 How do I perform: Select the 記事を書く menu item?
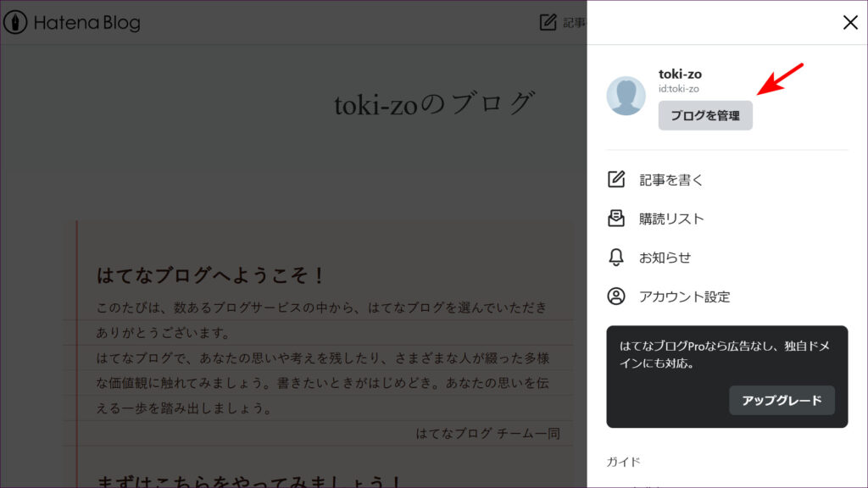tap(671, 180)
